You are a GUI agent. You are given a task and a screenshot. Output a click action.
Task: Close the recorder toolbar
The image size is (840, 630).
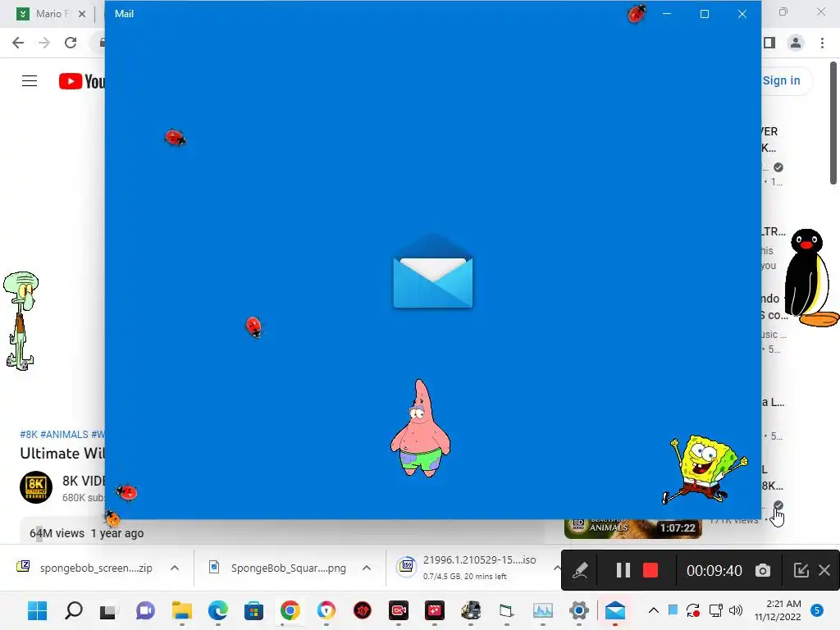click(x=824, y=570)
